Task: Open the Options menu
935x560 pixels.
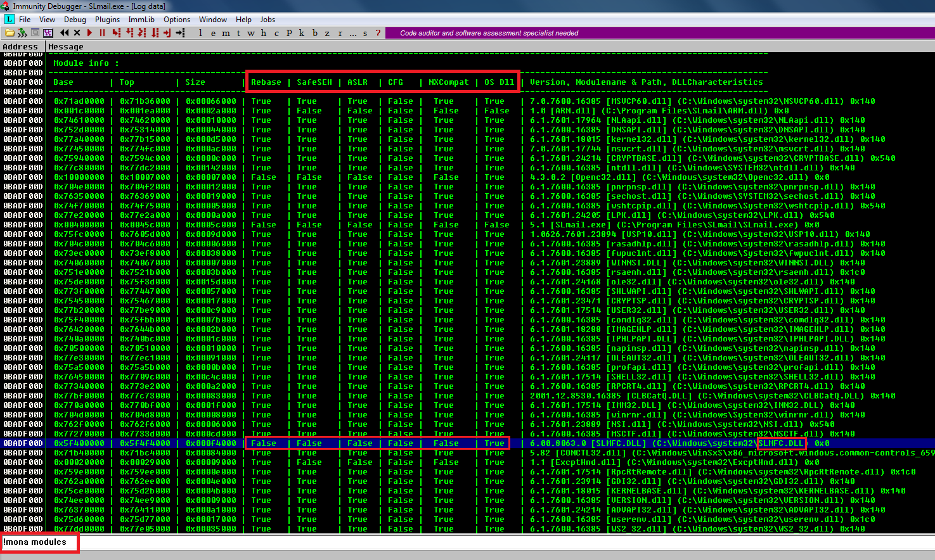Action: click(177, 20)
